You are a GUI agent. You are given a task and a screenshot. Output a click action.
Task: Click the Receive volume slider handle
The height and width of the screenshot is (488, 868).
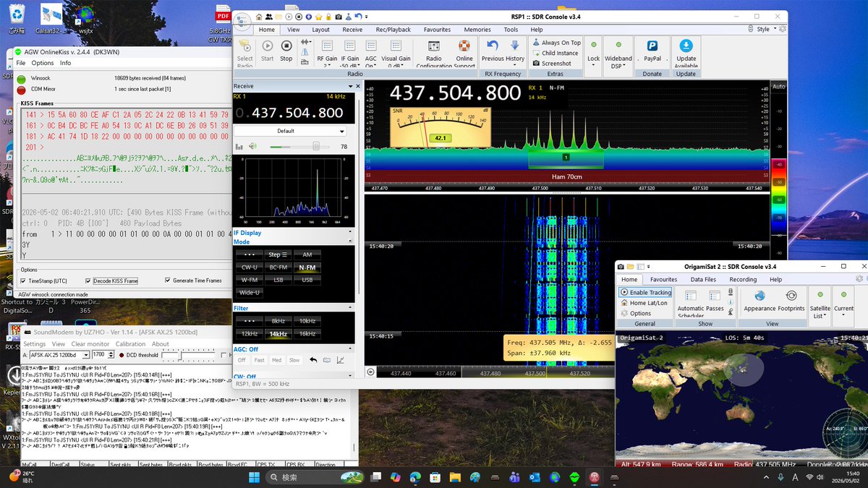click(x=316, y=146)
